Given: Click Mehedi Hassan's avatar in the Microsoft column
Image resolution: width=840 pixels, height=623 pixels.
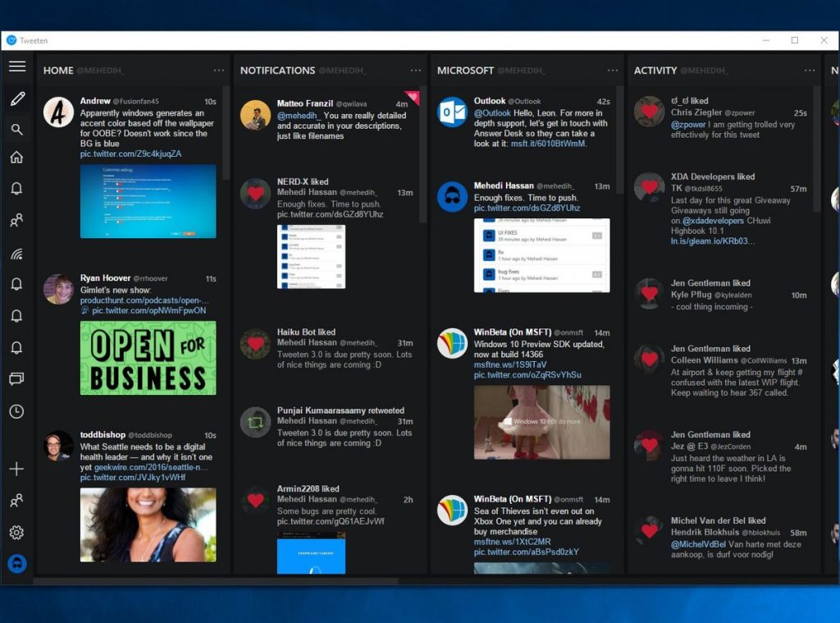Looking at the screenshot, I should click(452, 197).
